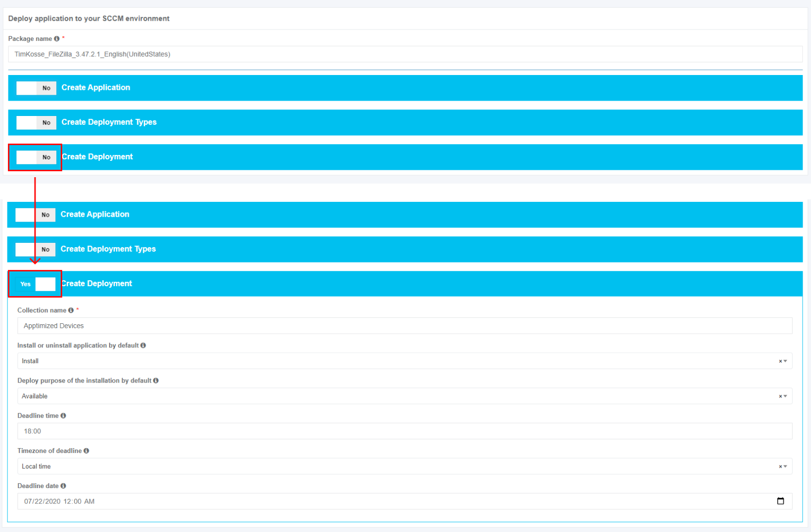Screen dimensions: 811x532
Task: Toggle Create Application switch in lower panel
Action: (36, 215)
